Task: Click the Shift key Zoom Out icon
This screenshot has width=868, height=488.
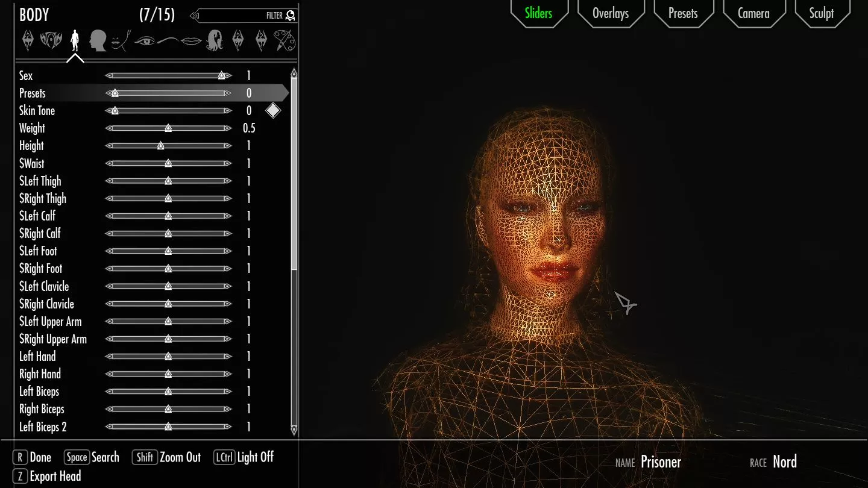Action: coord(145,457)
